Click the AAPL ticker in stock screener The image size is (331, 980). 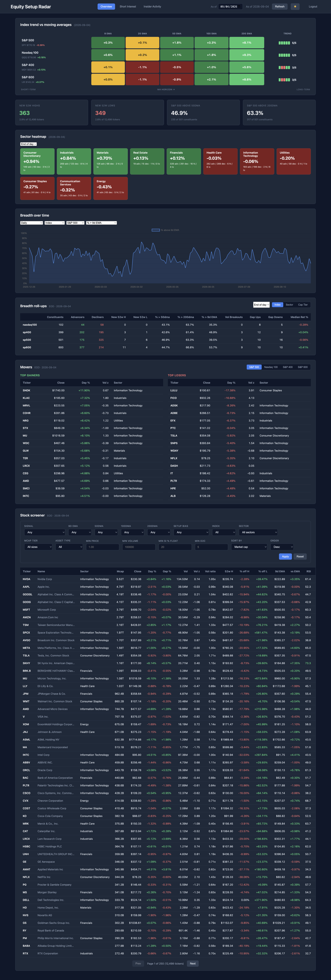coord(26,587)
